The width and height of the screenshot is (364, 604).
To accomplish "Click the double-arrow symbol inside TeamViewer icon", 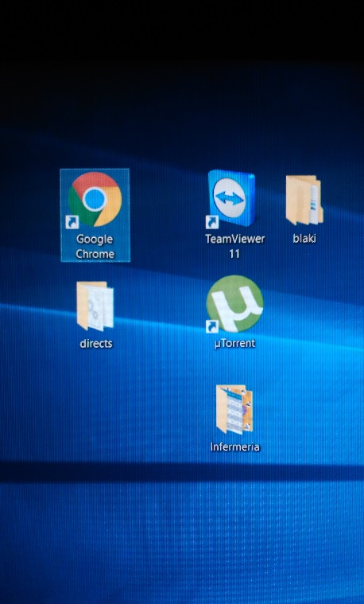I will pyautogui.click(x=230, y=197).
